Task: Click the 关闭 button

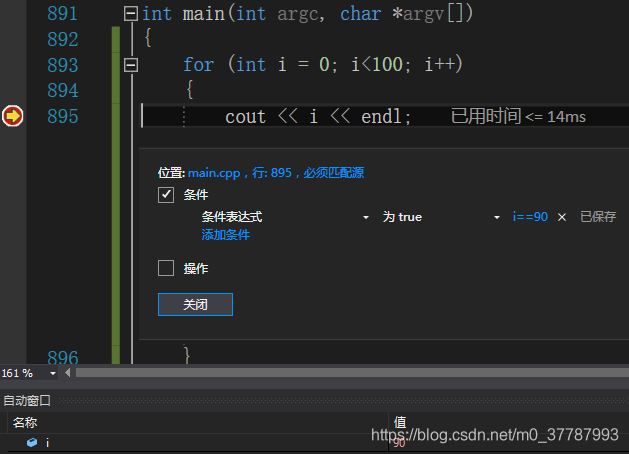Action: pos(195,304)
